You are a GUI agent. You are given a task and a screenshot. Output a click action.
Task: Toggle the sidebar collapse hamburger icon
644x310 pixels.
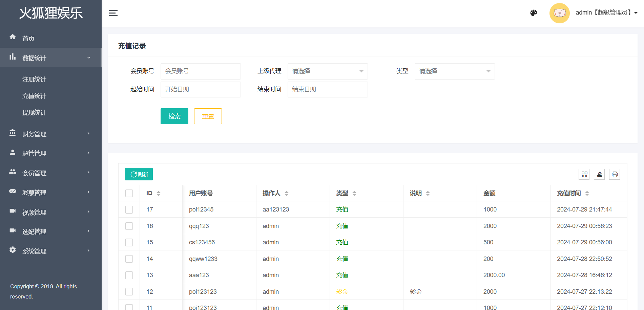113,13
